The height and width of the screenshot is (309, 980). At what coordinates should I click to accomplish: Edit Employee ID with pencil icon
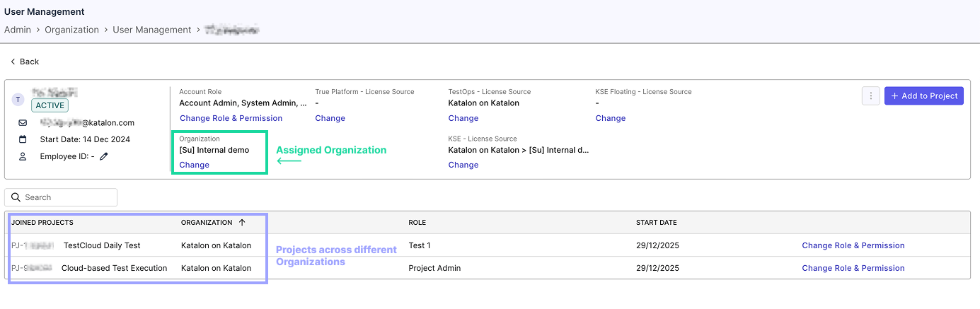click(104, 156)
